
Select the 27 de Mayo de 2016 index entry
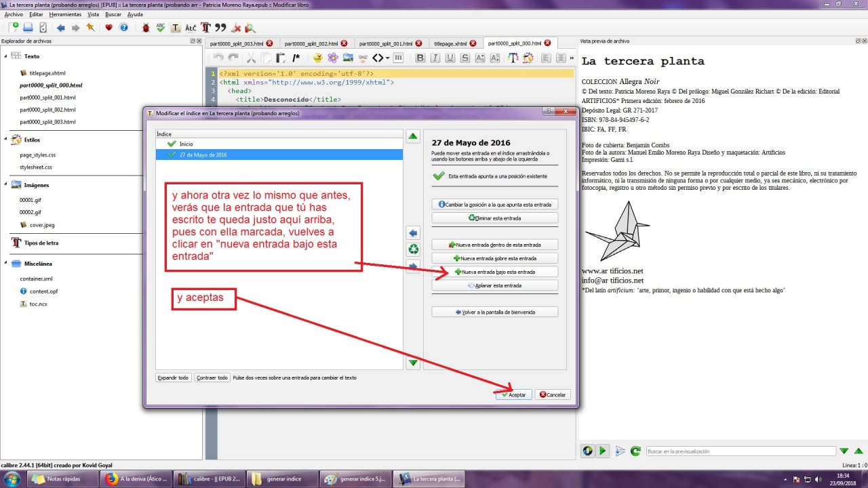tap(279, 155)
